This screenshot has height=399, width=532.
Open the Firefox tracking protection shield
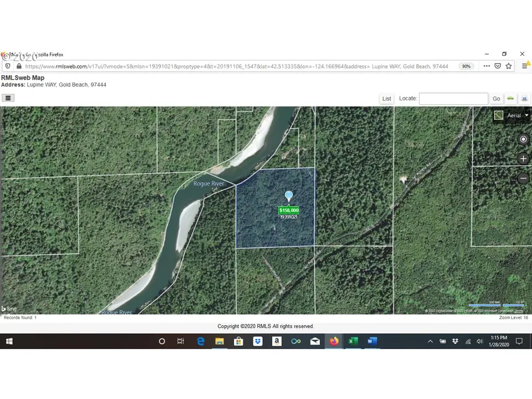tap(8, 66)
